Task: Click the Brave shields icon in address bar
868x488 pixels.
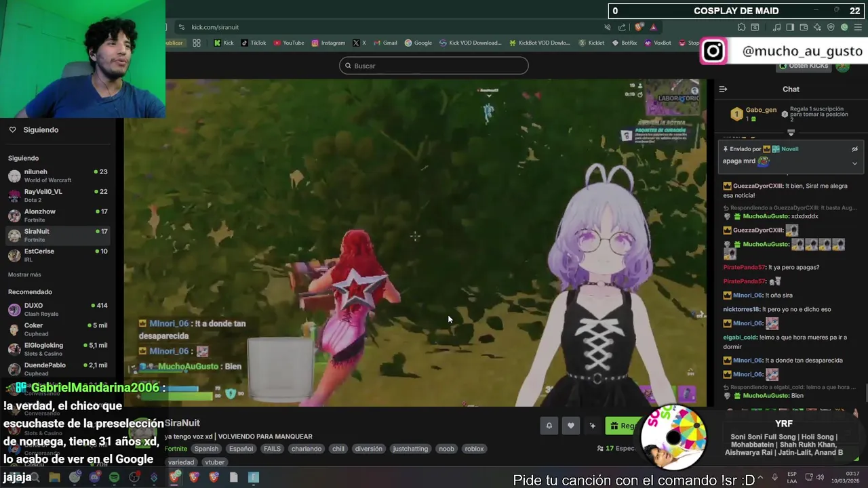Action: click(x=639, y=27)
